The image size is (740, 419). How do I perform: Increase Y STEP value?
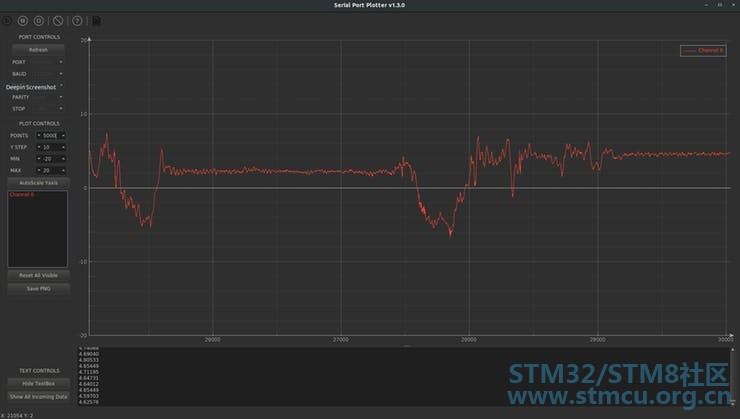pos(63,147)
